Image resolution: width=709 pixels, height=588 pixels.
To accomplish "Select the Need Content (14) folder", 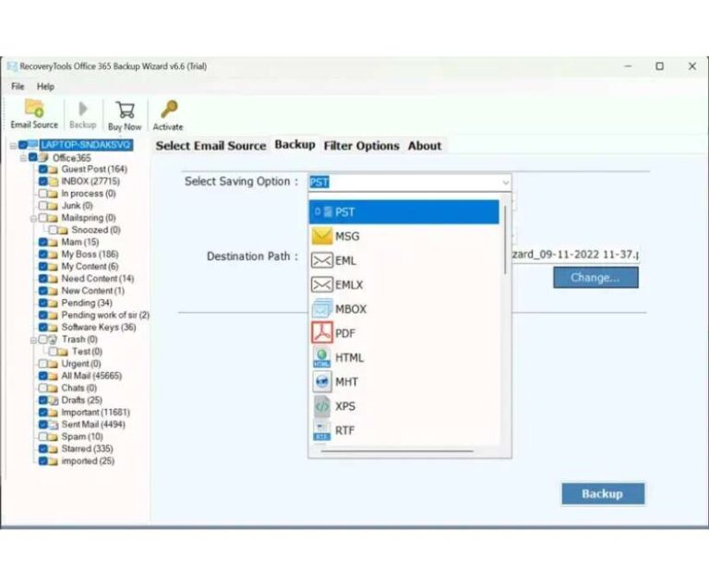I will point(98,279).
